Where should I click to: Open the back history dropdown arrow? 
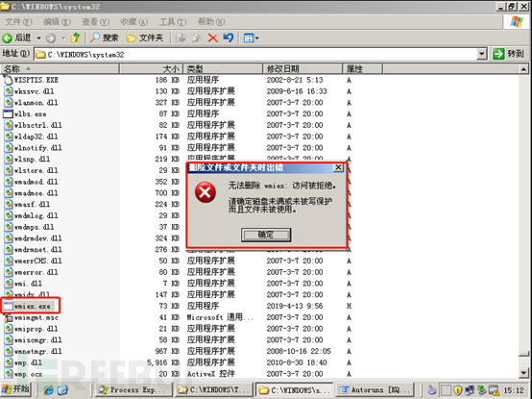point(38,38)
